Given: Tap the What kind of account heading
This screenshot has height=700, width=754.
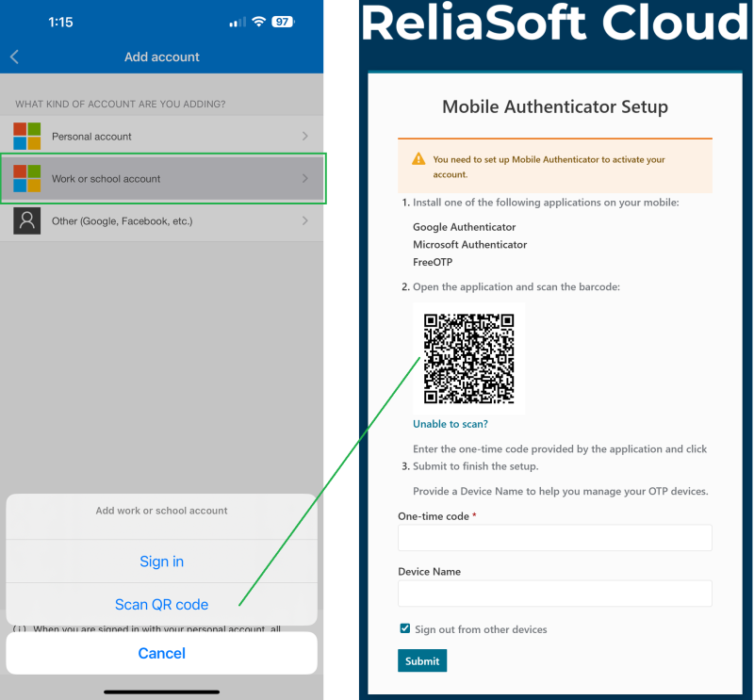Looking at the screenshot, I should (121, 104).
